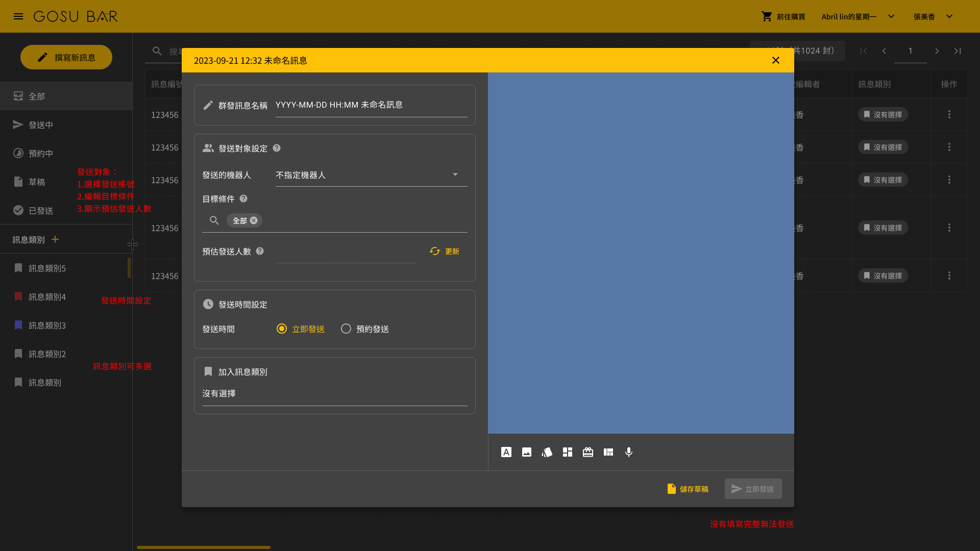Screen dimensions: 980x551
Task: Select the red 訊息類別4 category
Action: tap(66, 296)
